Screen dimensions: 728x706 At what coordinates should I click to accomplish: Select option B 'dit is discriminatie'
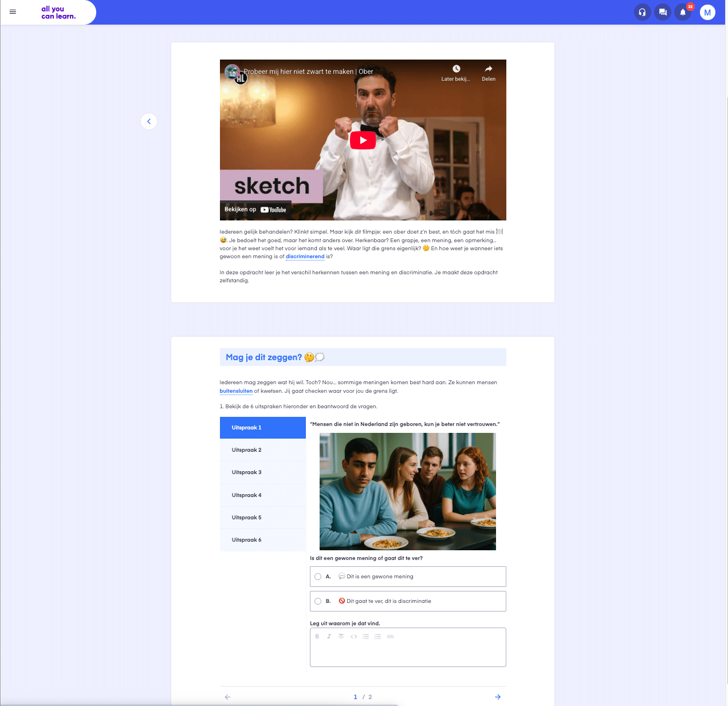[318, 601]
